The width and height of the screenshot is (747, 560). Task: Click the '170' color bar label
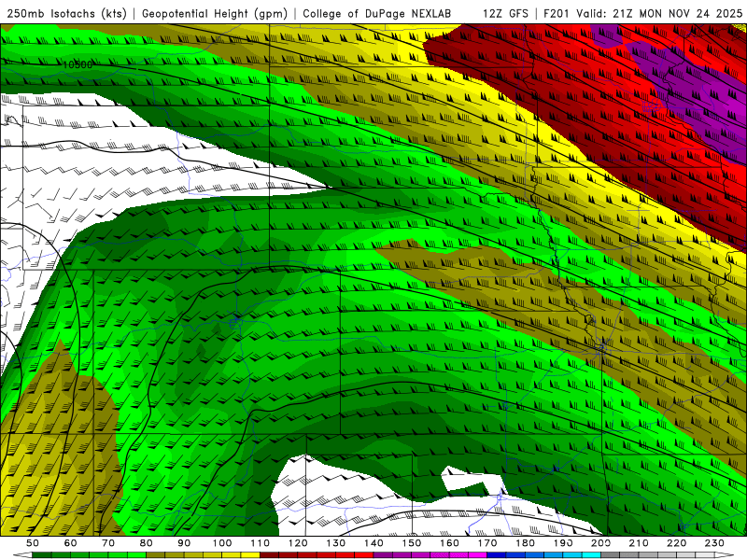click(x=487, y=543)
